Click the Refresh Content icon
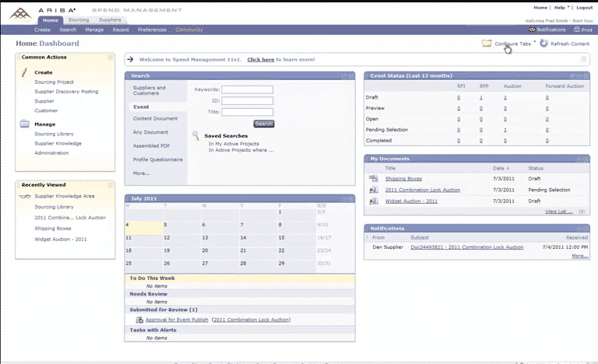Screen dimensions: 598x364 (x=543, y=44)
